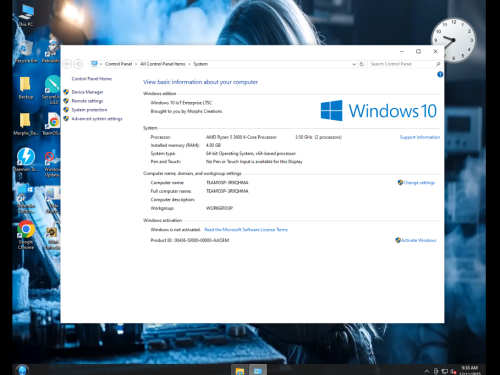Click the back navigation arrow
This screenshot has width=500, height=375.
click(67, 64)
